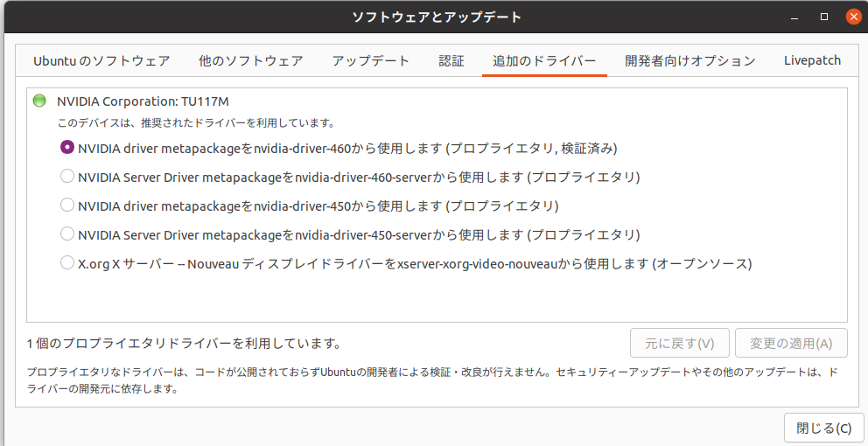Go to the アップデート tab
This screenshot has height=446, width=868.
coord(370,60)
